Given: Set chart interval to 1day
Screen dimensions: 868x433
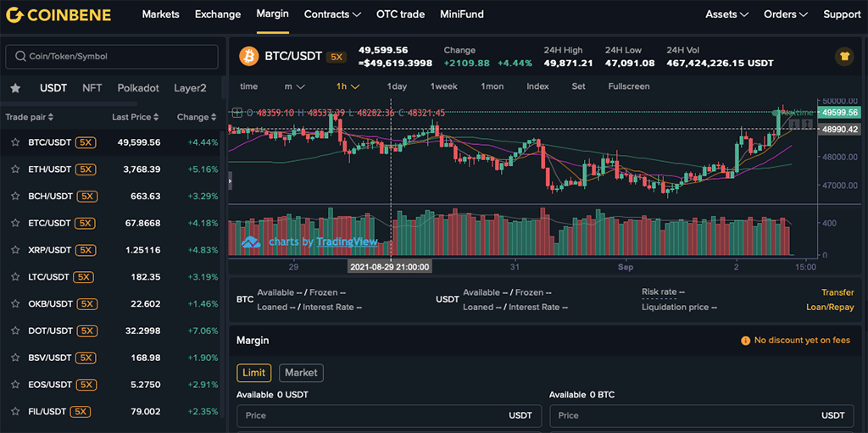Looking at the screenshot, I should [x=397, y=86].
